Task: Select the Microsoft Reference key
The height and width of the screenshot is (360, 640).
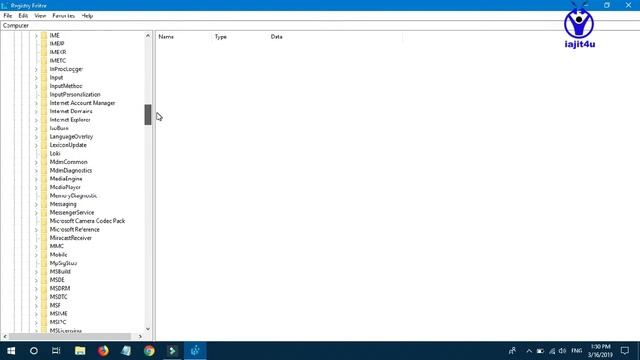Action: click(x=75, y=229)
